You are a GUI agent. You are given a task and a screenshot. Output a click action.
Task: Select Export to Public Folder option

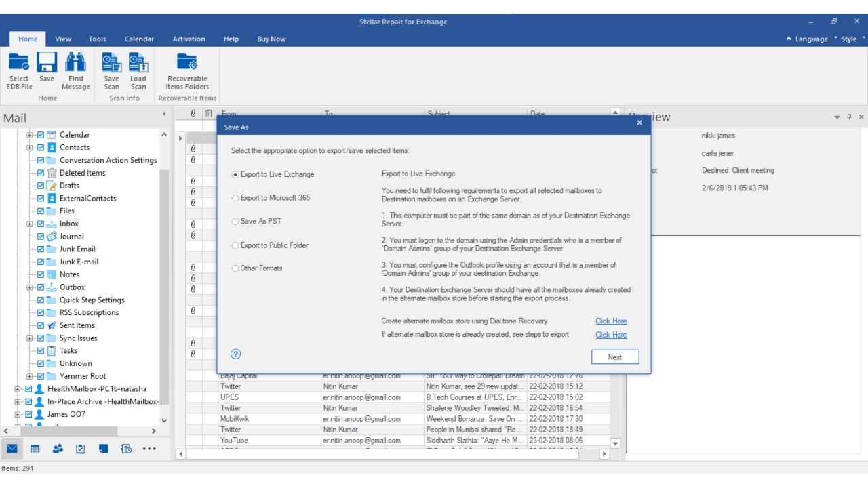(x=270, y=245)
